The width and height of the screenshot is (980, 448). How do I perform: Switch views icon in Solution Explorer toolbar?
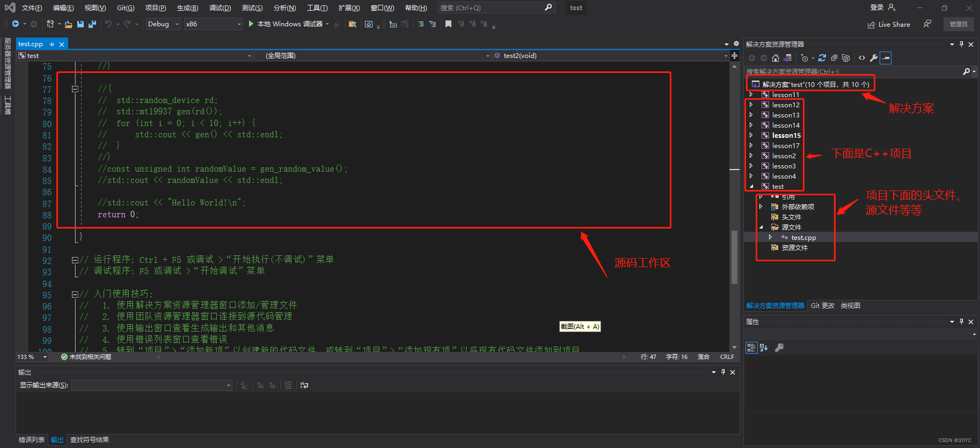[x=787, y=58]
